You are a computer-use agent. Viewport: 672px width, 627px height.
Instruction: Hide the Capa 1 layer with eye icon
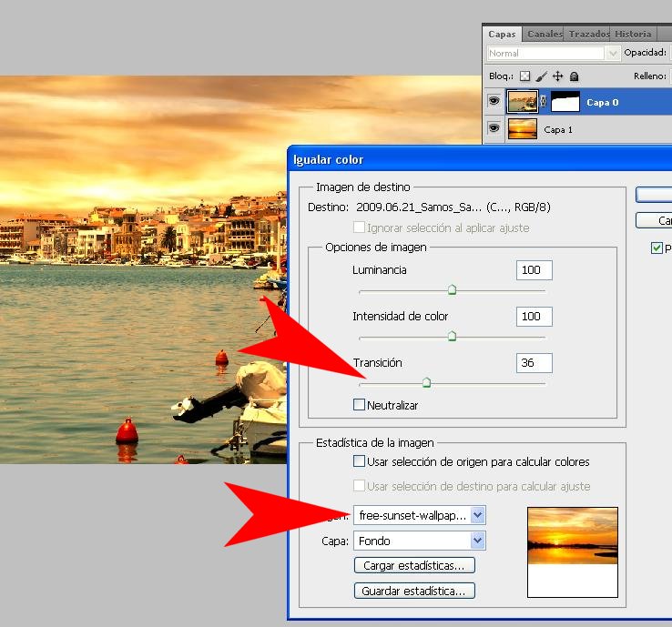pos(494,129)
